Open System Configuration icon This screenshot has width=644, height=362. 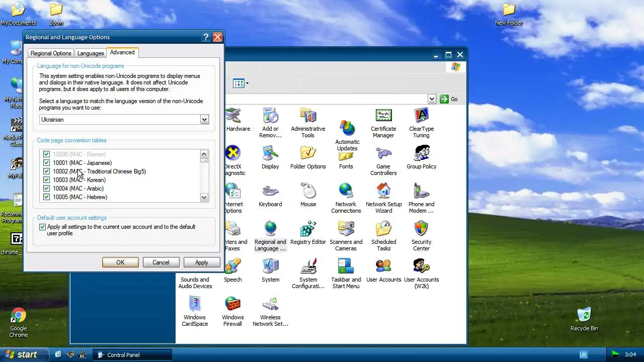point(308,274)
